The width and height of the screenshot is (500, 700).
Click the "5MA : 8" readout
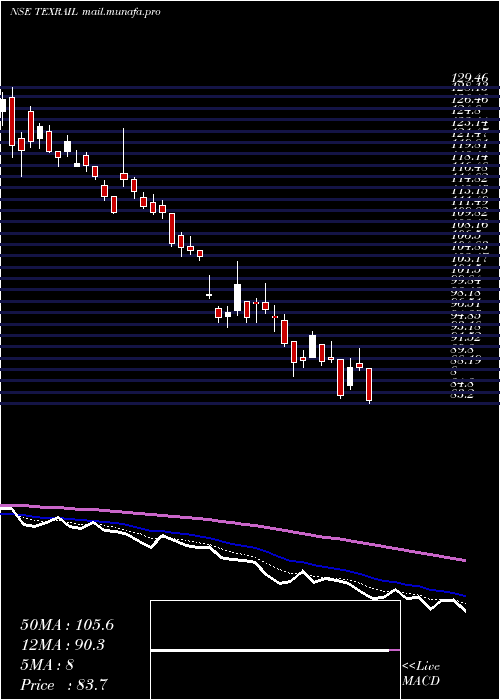point(47,665)
